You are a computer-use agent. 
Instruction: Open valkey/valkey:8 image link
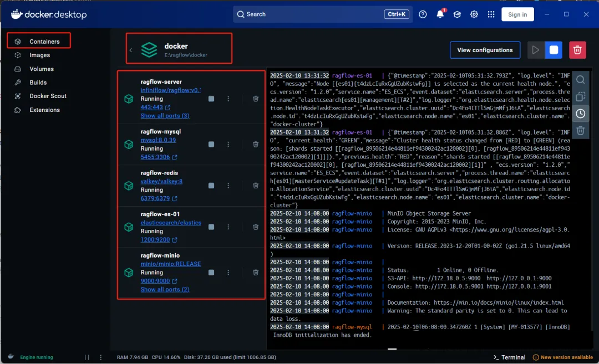pyautogui.click(x=161, y=181)
